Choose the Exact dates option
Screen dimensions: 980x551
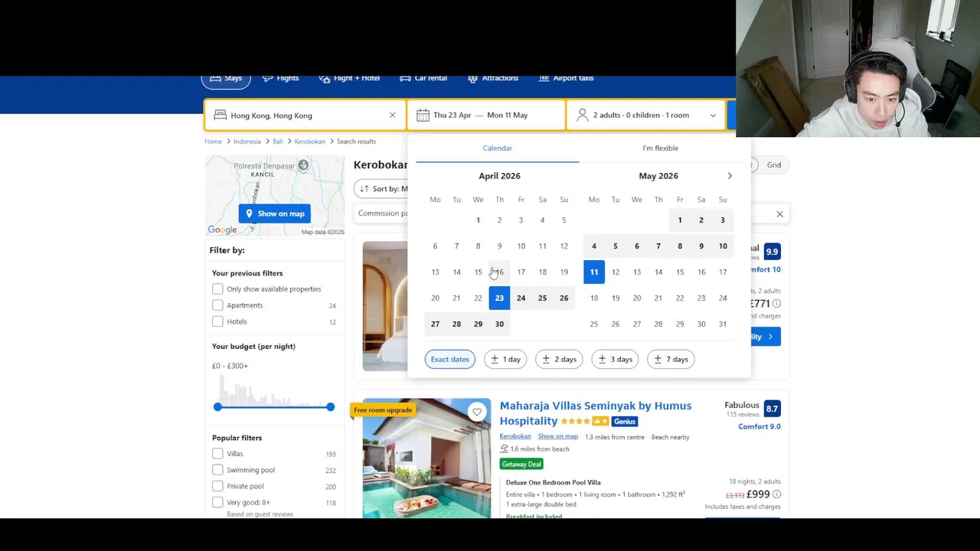(x=449, y=359)
